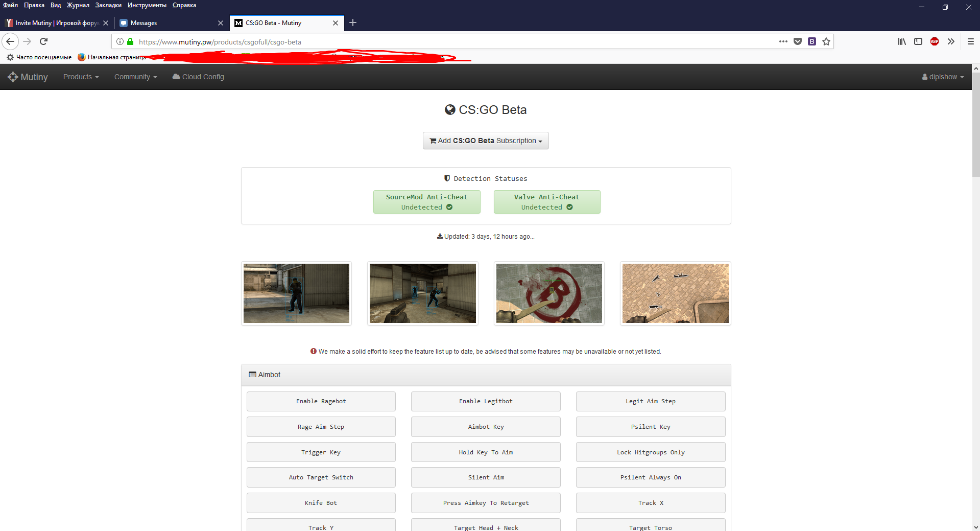The height and width of the screenshot is (531, 980).
Task: Bookmark this page with the star
Action: [826, 41]
